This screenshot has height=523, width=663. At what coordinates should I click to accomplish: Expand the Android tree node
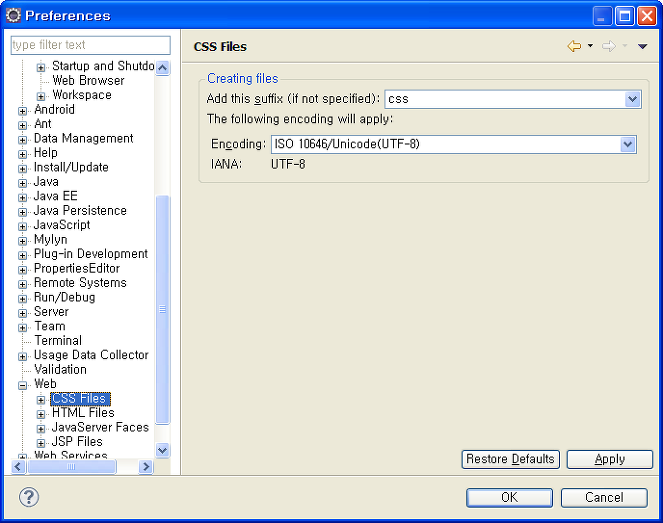click(22, 111)
